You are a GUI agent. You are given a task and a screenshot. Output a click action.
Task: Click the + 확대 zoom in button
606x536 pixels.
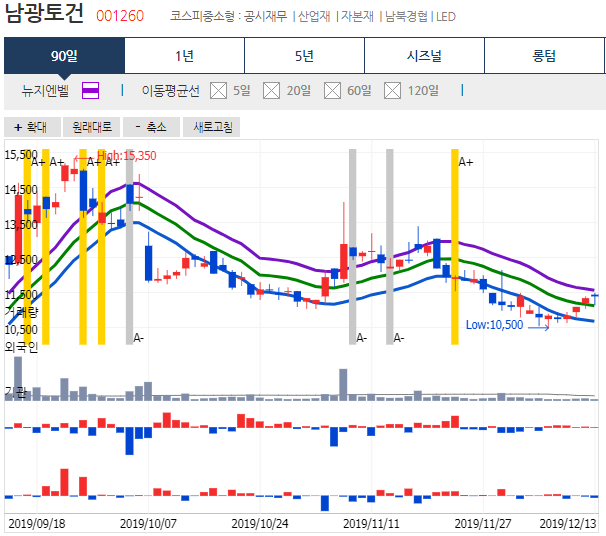click(x=32, y=127)
